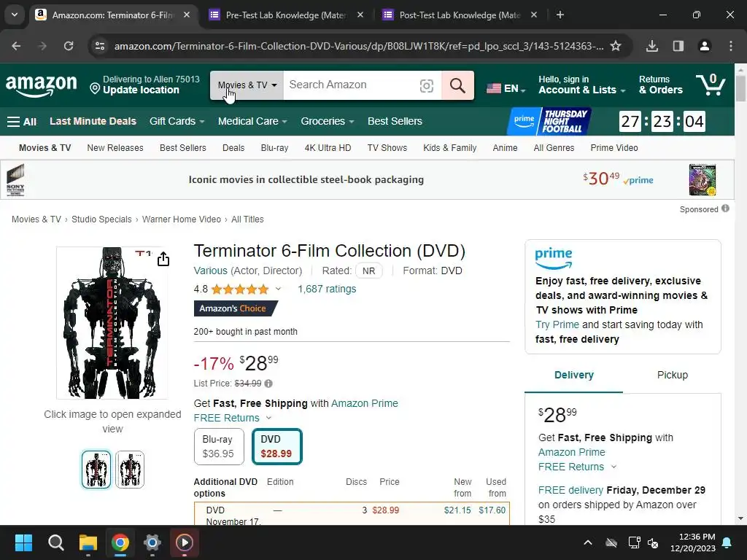Open Blu-ray category in nav

(x=274, y=147)
